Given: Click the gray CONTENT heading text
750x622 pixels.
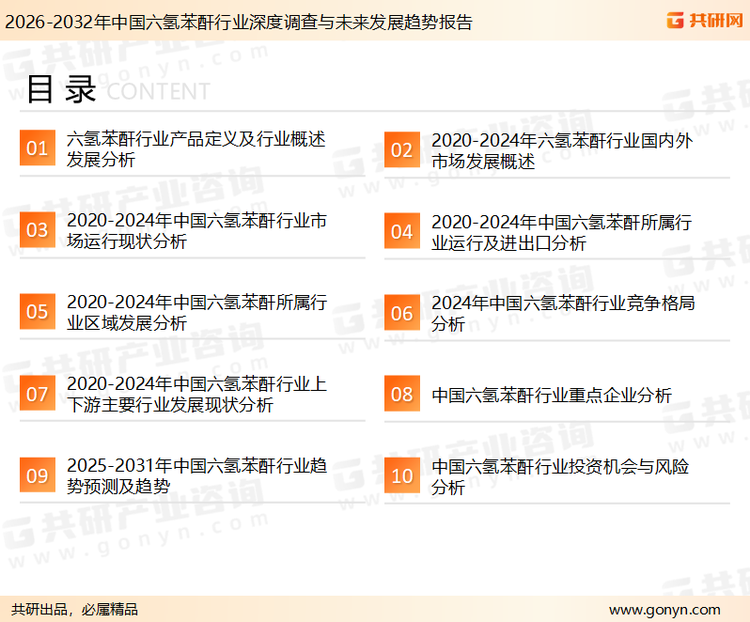Looking at the screenshot, I should click(158, 91).
